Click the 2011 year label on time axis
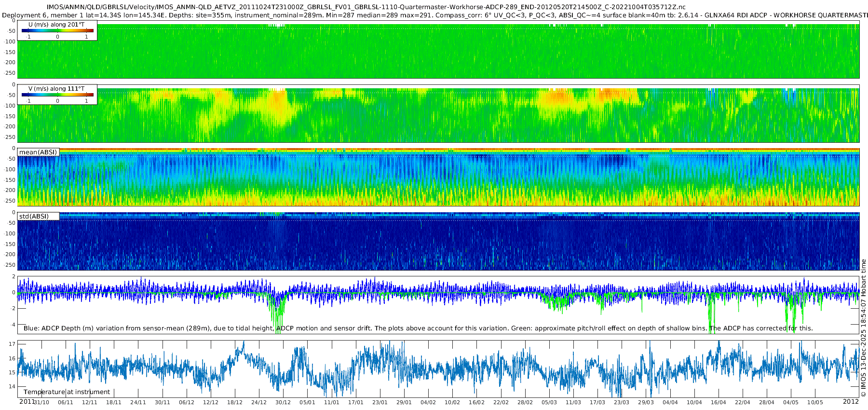868x410 pixels. 27,401
